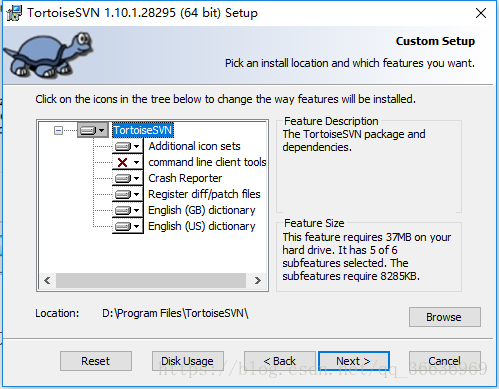Click the Browse button to change the location

[445, 317]
